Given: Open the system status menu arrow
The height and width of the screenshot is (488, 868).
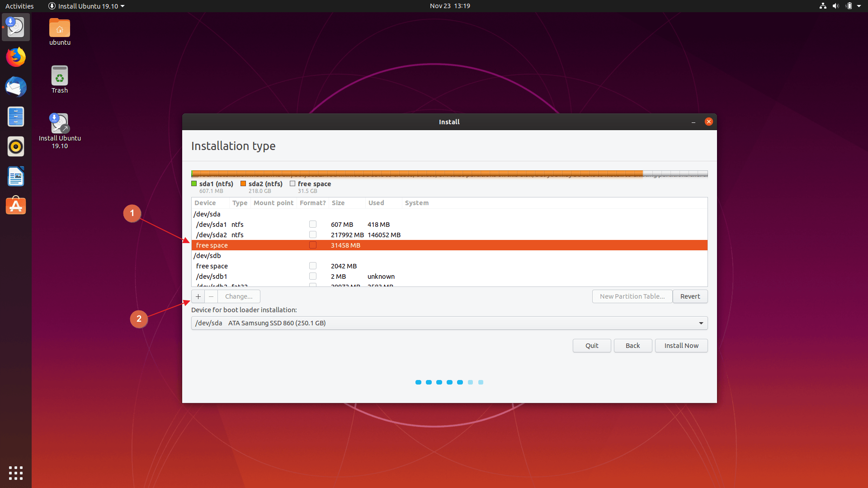Looking at the screenshot, I should 859,6.
